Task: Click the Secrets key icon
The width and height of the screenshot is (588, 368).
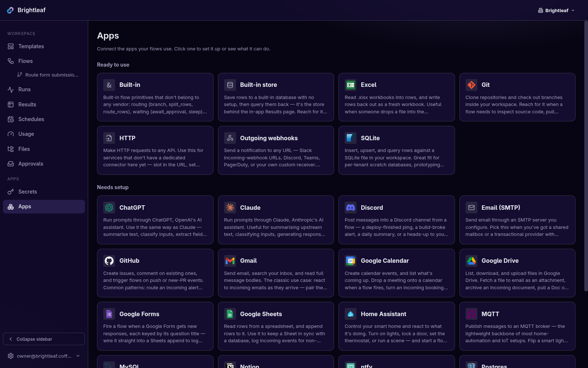Action: pyautogui.click(x=11, y=192)
